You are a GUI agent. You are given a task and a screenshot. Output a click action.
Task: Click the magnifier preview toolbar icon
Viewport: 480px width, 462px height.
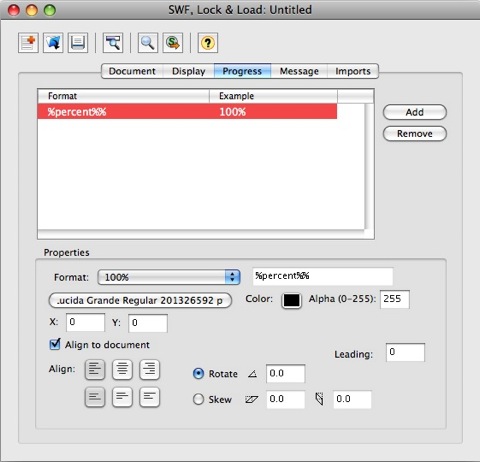(148, 43)
